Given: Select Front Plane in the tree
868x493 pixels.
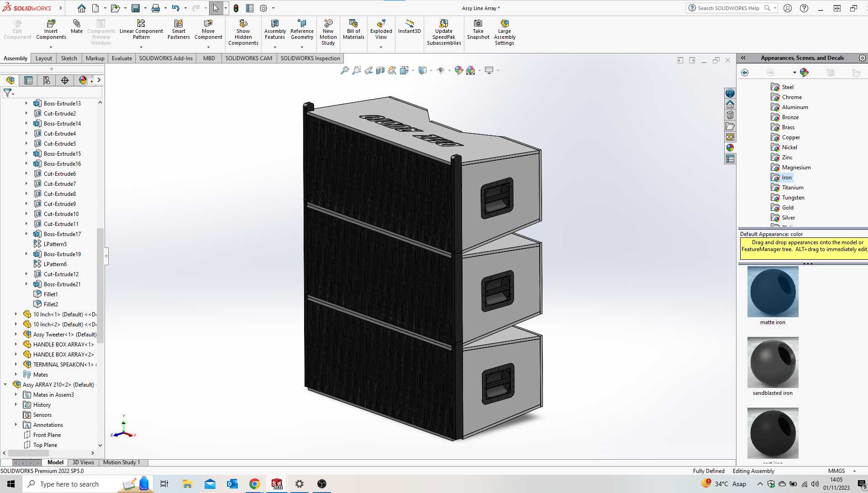Looking at the screenshot, I should point(42,435).
